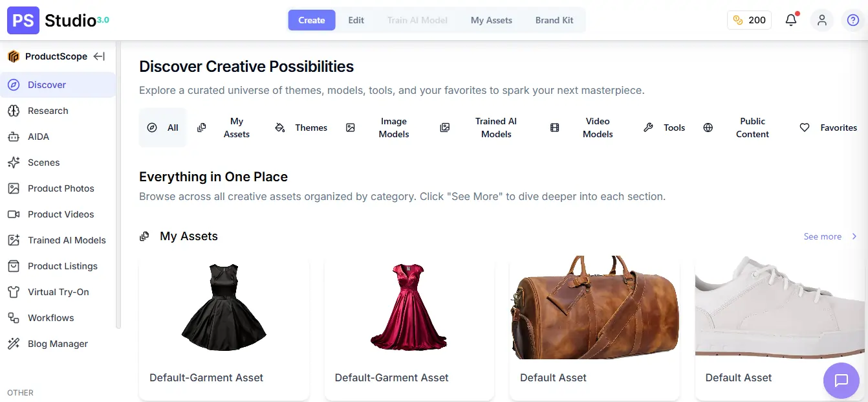Screen dimensions: 868x402
Task: Open the Workflows section
Action: 50,318
